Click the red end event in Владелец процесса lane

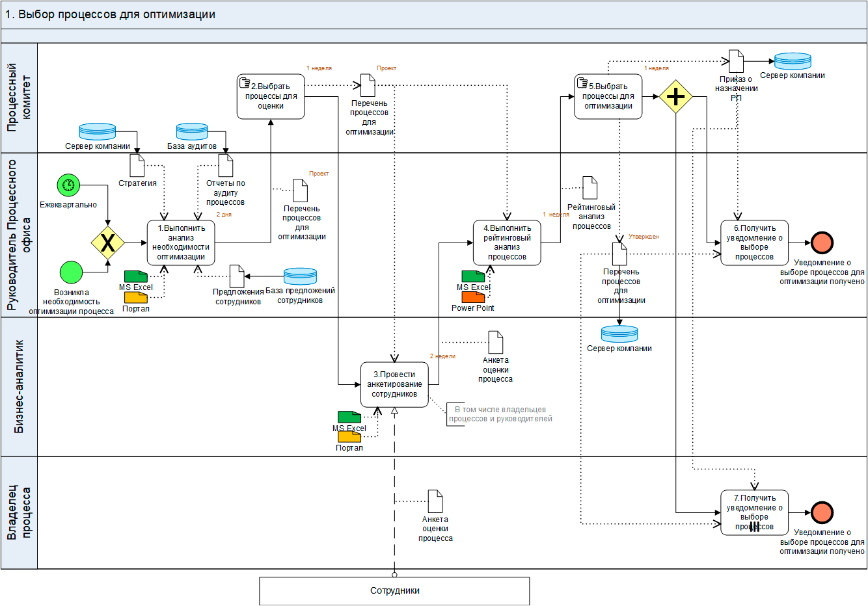(822, 512)
